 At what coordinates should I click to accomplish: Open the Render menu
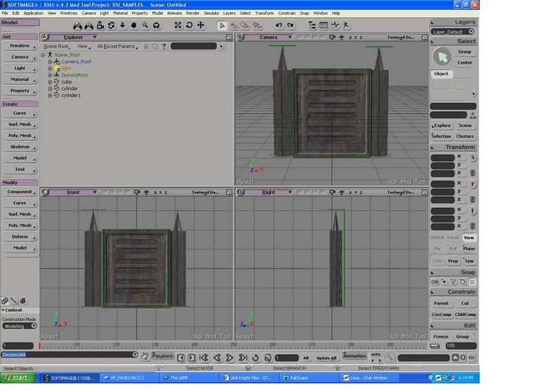(x=193, y=13)
